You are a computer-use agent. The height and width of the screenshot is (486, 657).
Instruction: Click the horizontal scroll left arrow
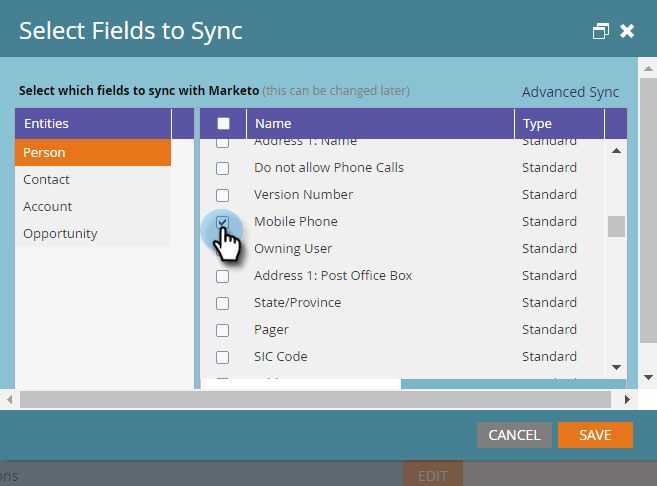pos(9,399)
